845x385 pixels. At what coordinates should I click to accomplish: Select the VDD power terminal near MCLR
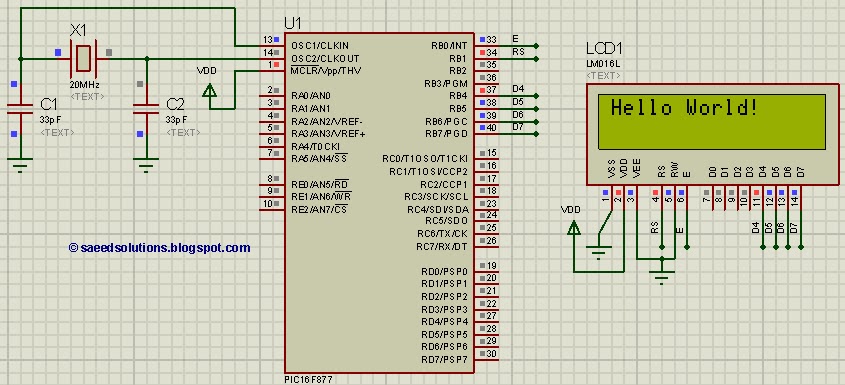coord(210,89)
